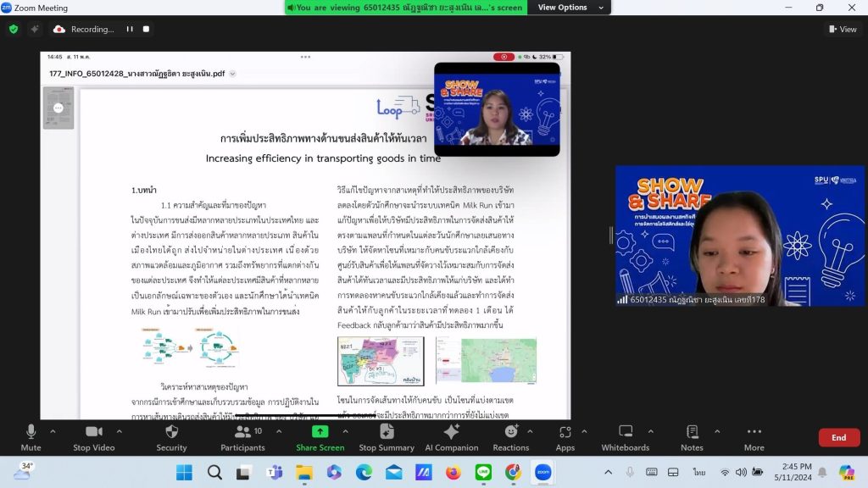Click the green Share Screen button
The height and width of the screenshot is (488, 868).
[x=320, y=437]
